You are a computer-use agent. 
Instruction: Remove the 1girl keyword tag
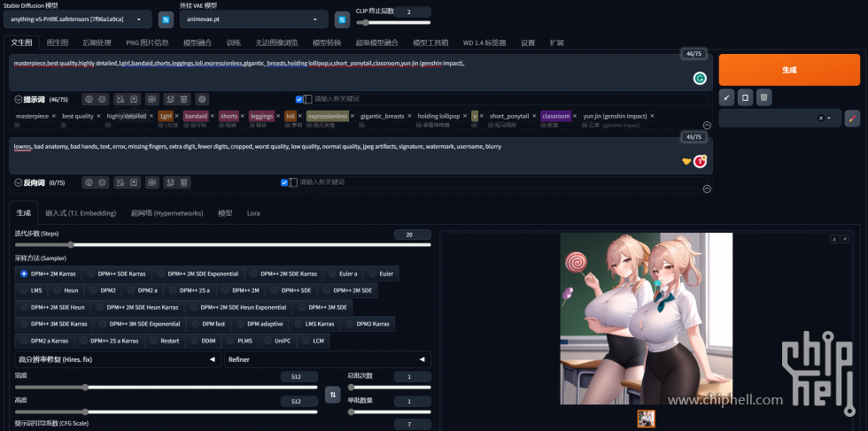pyautogui.click(x=177, y=116)
